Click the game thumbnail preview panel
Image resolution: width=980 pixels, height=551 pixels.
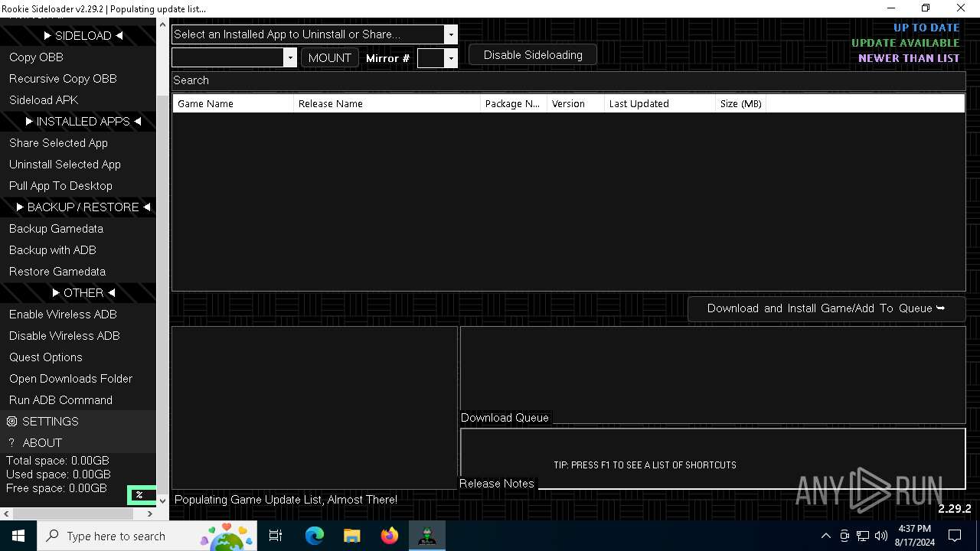[x=315, y=408]
